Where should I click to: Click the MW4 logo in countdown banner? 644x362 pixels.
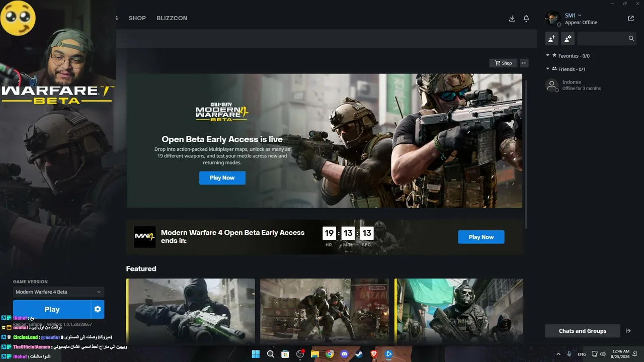144,237
